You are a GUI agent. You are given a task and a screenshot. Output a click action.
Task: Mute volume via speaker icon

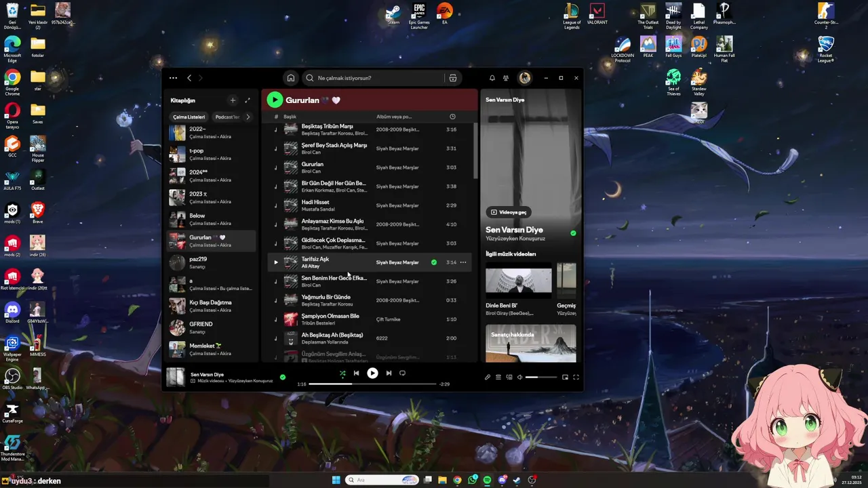[x=520, y=377]
